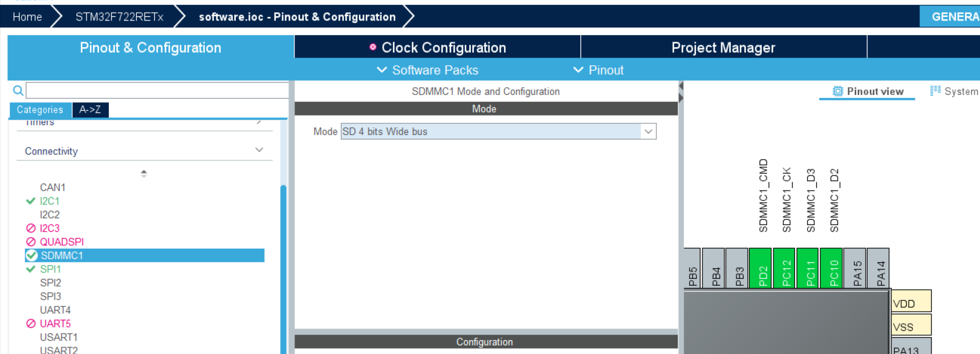Open the Pinout & Configuration tab

click(151, 48)
